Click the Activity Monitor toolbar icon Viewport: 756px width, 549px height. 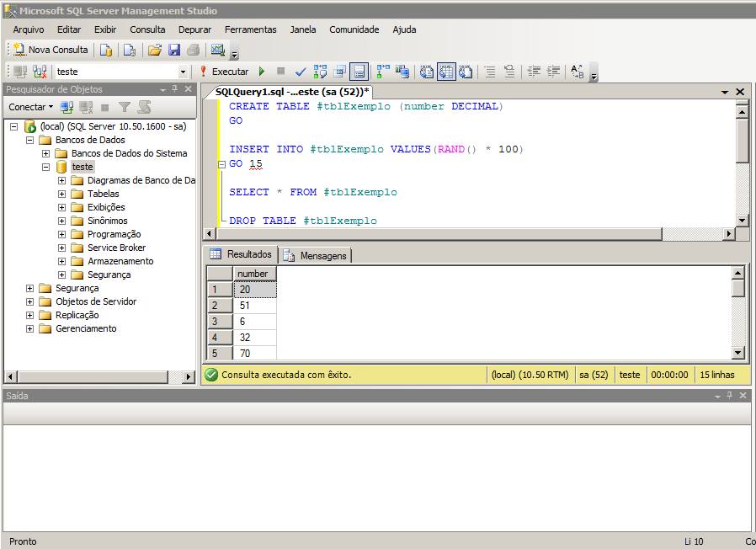[x=218, y=50]
